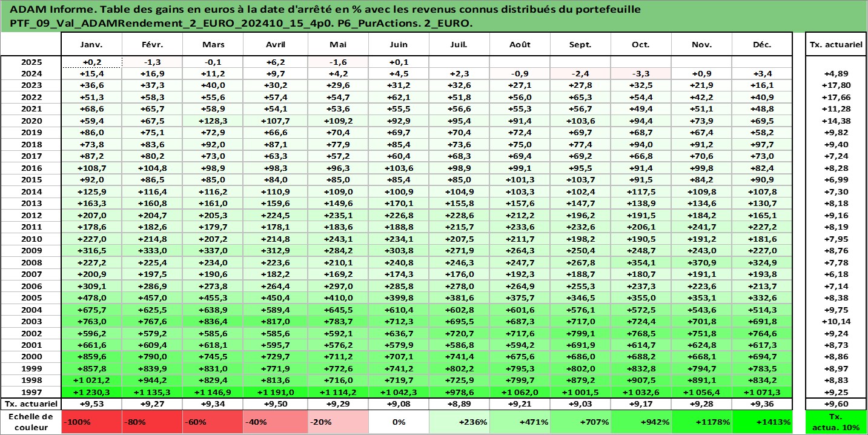Screen dimensions: 868x435
Task: Select the Juil. Tx. actuariel value +8,89
Action: pyautogui.click(x=459, y=404)
